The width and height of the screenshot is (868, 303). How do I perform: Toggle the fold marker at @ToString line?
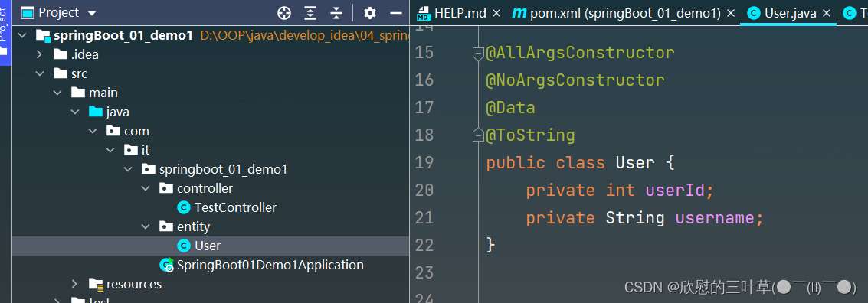point(478,135)
